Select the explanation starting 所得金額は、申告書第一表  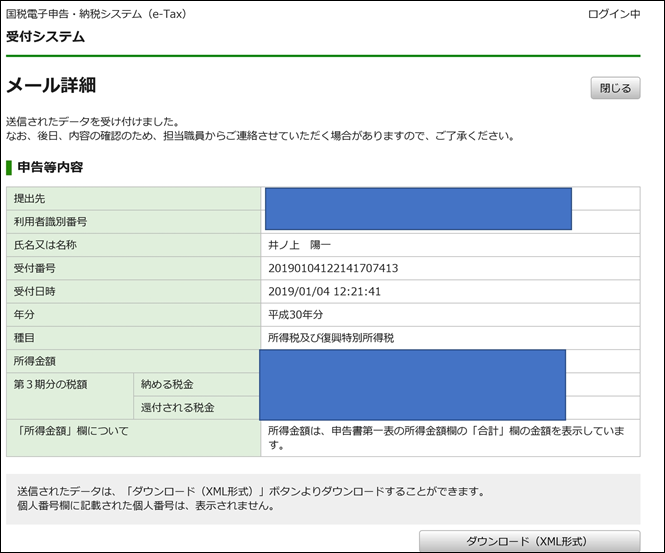[446, 438]
